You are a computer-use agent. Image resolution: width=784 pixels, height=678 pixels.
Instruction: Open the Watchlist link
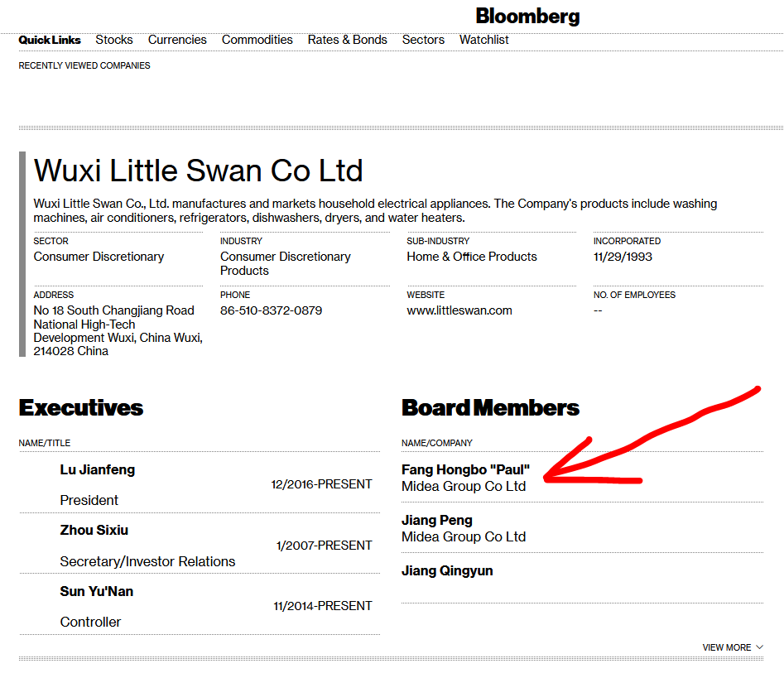click(x=483, y=40)
